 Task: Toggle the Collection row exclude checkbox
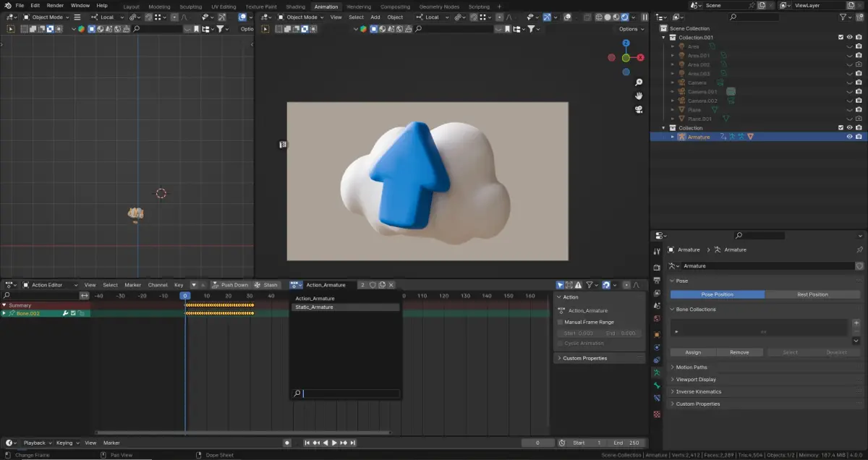pyautogui.click(x=841, y=128)
